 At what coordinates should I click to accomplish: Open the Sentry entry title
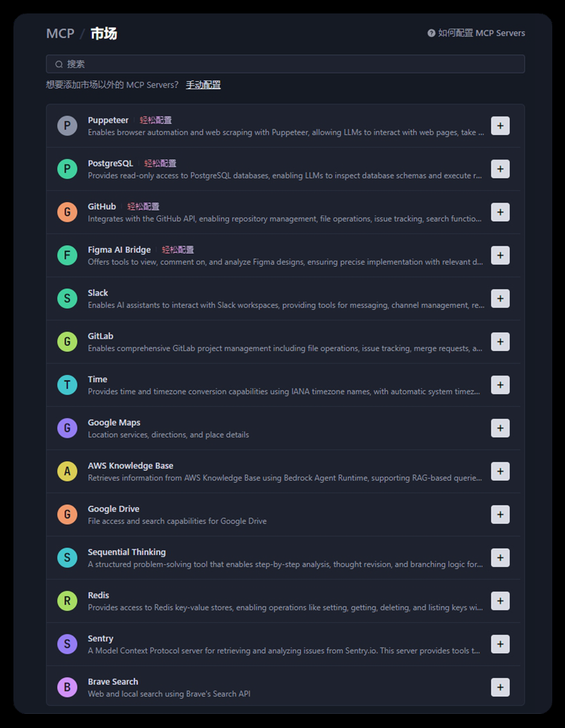[x=100, y=638]
